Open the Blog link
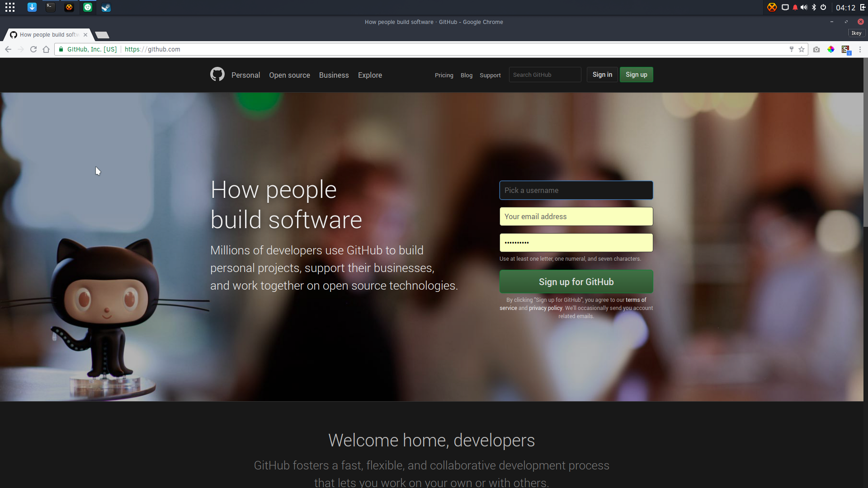This screenshot has width=868, height=488. point(467,75)
